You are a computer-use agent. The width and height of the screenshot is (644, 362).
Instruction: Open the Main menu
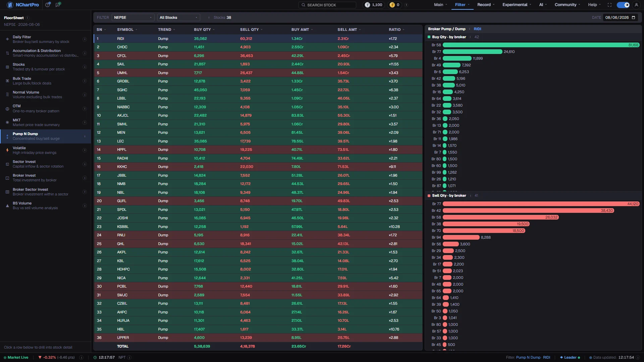[440, 5]
